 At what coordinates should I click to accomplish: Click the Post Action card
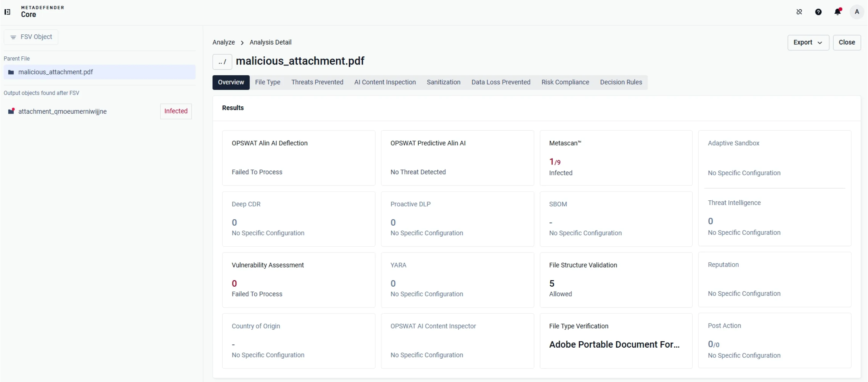(x=775, y=340)
